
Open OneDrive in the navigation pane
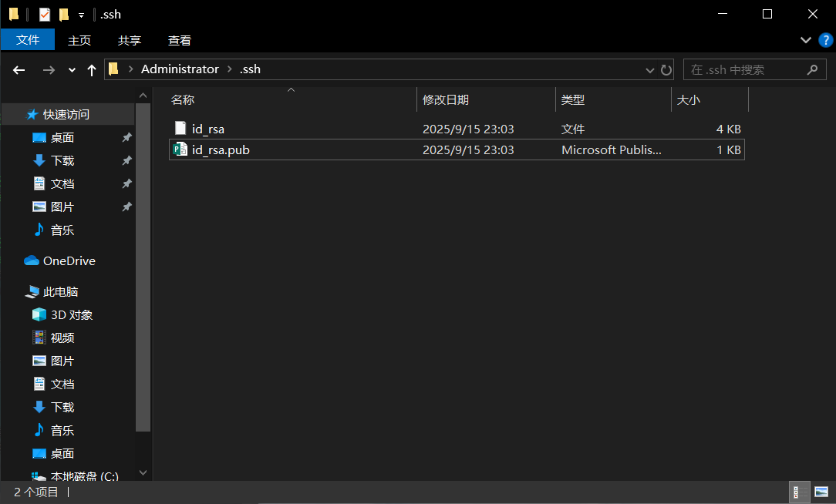(x=68, y=261)
